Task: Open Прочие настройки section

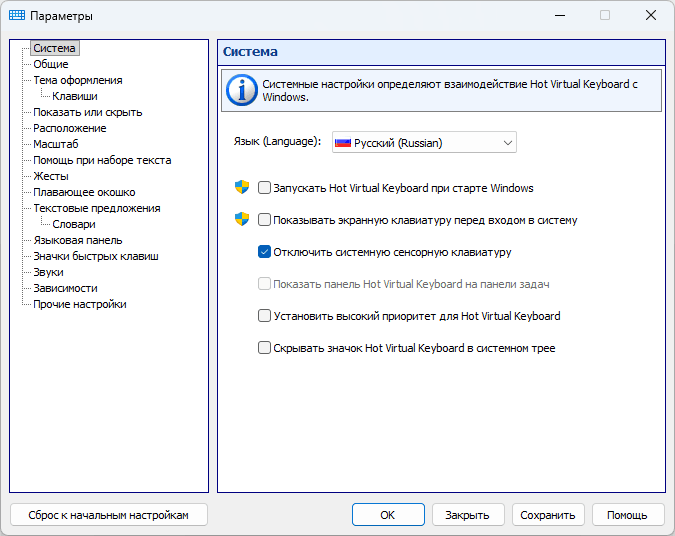Action: click(x=80, y=304)
